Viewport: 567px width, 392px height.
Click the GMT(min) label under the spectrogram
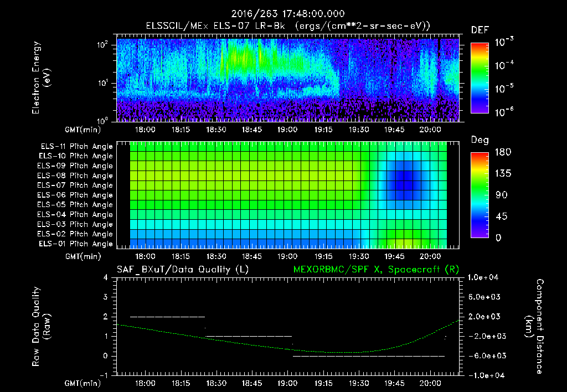click(x=83, y=130)
